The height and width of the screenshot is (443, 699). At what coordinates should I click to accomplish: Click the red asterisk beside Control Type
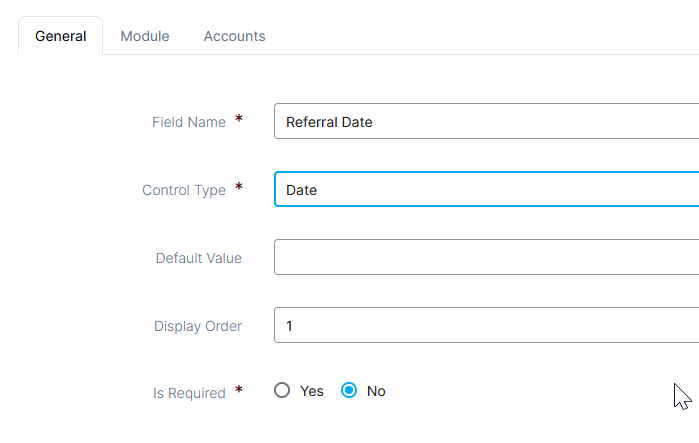pos(238,188)
